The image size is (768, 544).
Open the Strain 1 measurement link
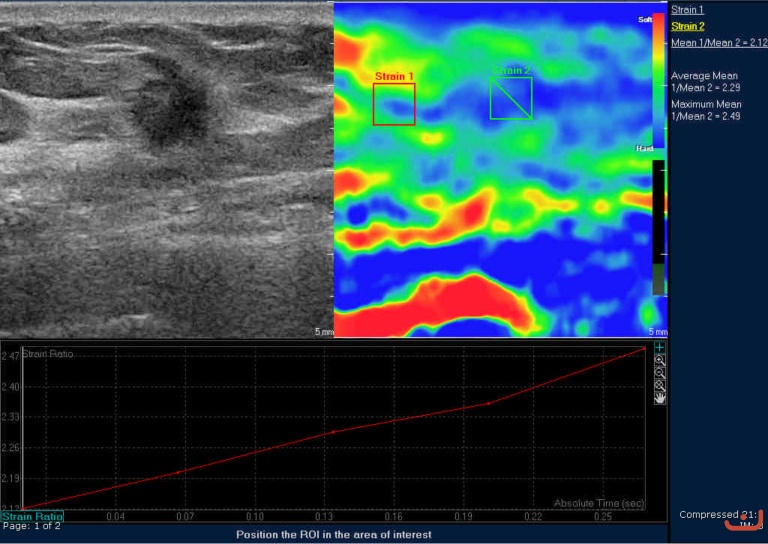tap(687, 9)
